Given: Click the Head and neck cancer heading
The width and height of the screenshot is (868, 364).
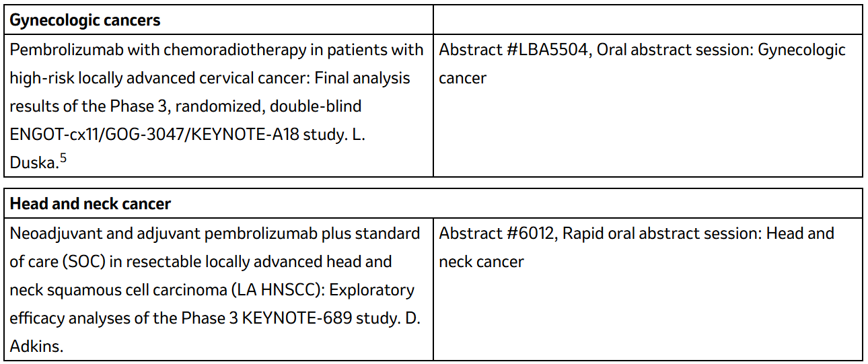Looking at the screenshot, I should click(x=90, y=203).
